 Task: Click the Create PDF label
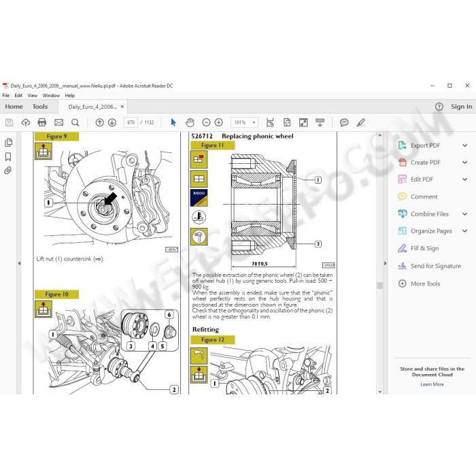425,163
